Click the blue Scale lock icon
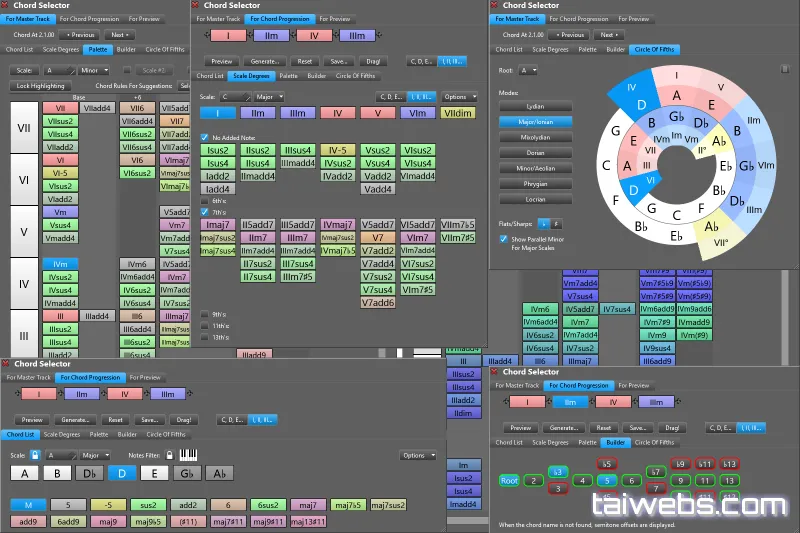The height and width of the screenshot is (533, 800). pyautogui.click(x=35, y=454)
